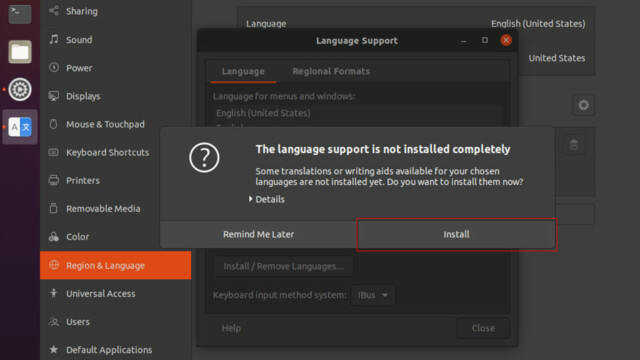Minimize the Language Support window
Image resolution: width=640 pixels, height=360 pixels.
(x=464, y=40)
